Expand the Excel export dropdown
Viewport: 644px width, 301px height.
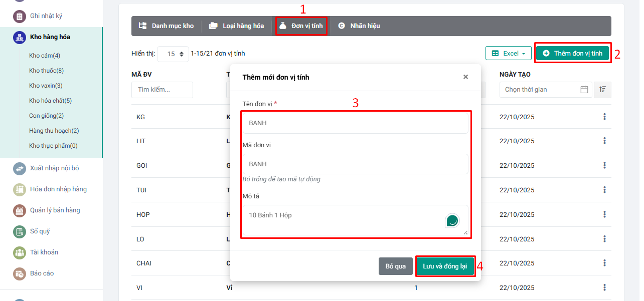508,54
